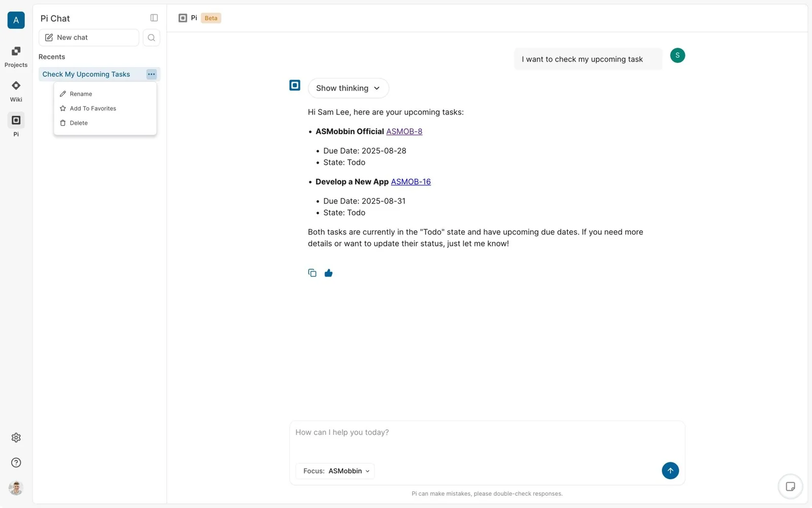Open Wiki in the sidebar
812x508 pixels.
(x=16, y=91)
